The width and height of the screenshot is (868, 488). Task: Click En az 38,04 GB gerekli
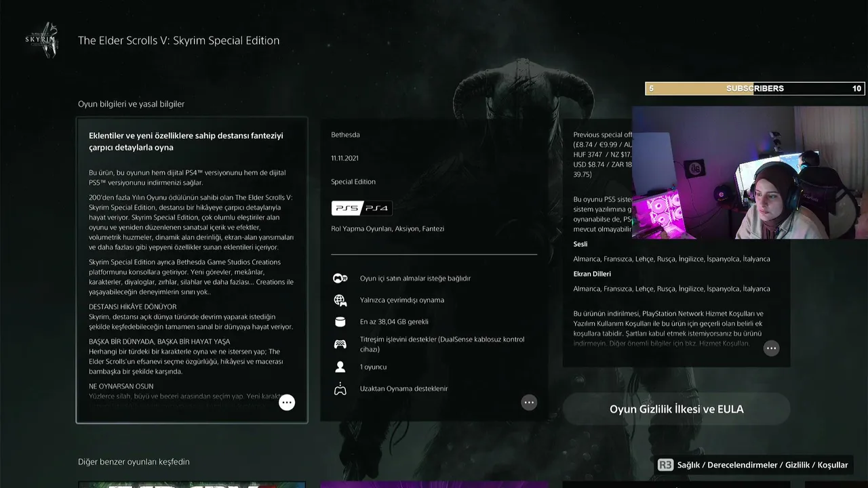(394, 322)
